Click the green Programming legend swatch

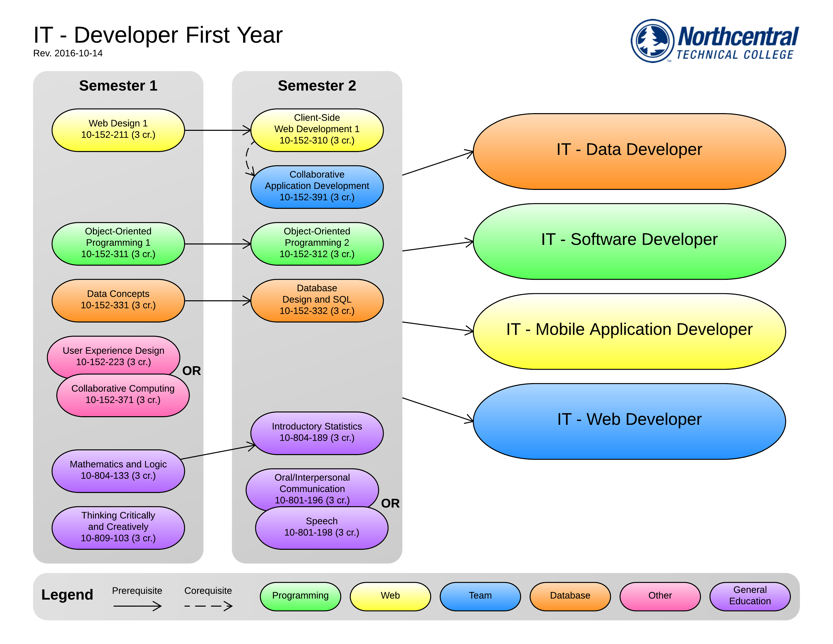300,596
